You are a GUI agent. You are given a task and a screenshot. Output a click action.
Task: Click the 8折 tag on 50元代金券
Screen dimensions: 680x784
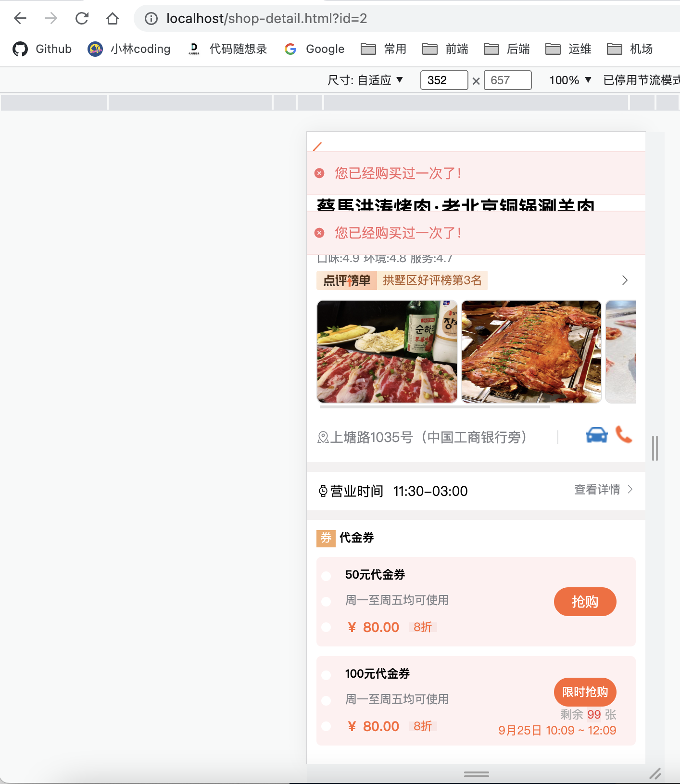[x=423, y=627]
